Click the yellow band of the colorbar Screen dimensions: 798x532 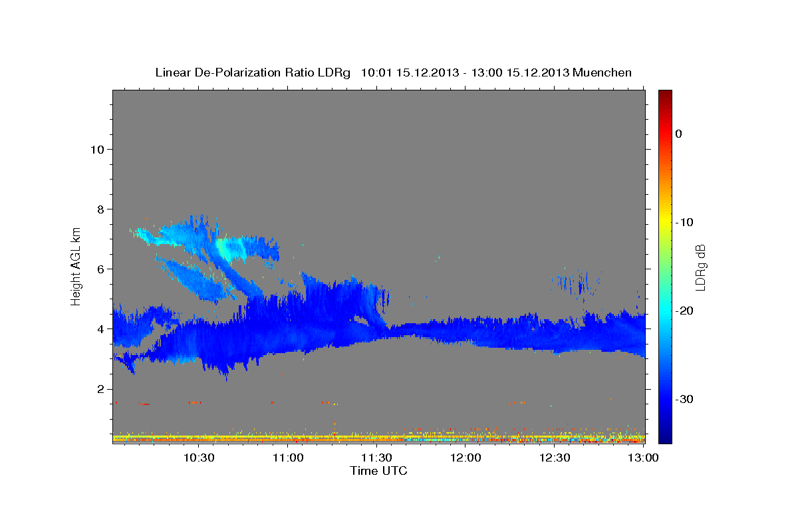click(x=665, y=222)
